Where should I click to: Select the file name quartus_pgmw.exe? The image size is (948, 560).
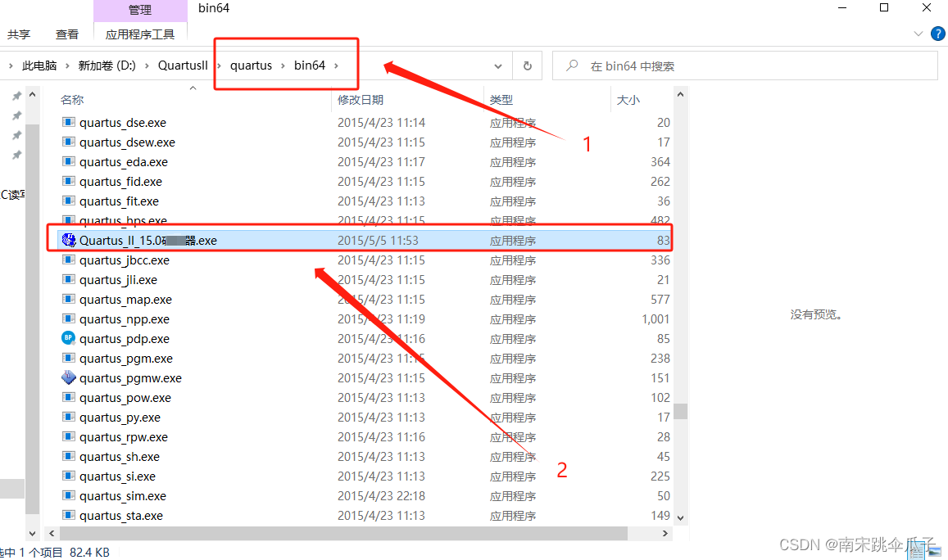(x=130, y=378)
